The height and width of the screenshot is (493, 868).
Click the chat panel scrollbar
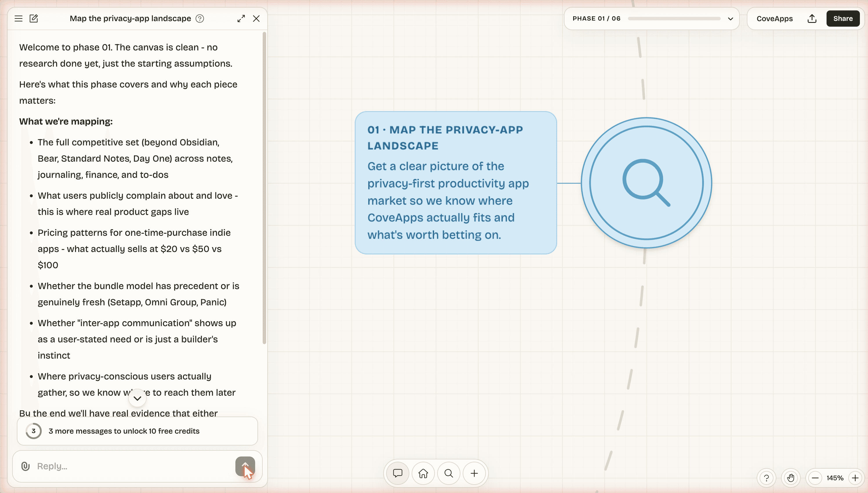(264, 188)
